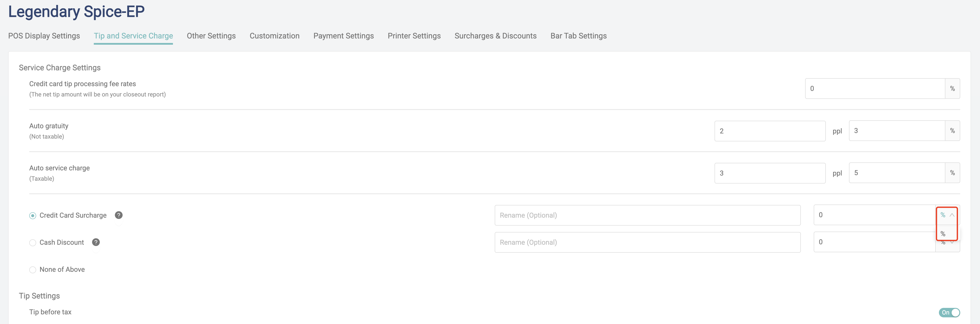980x324 pixels.
Task: Click the Service Charge Settings heading
Action: (60, 68)
